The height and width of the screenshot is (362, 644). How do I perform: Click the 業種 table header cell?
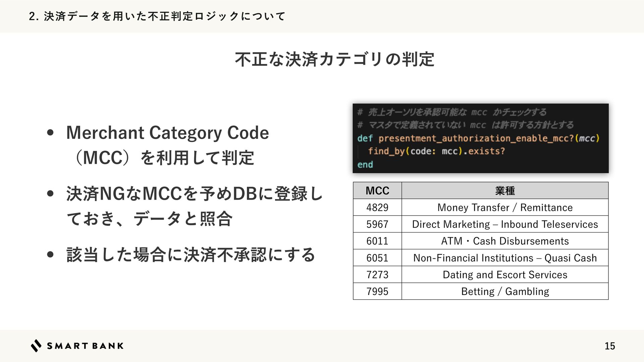tap(505, 191)
